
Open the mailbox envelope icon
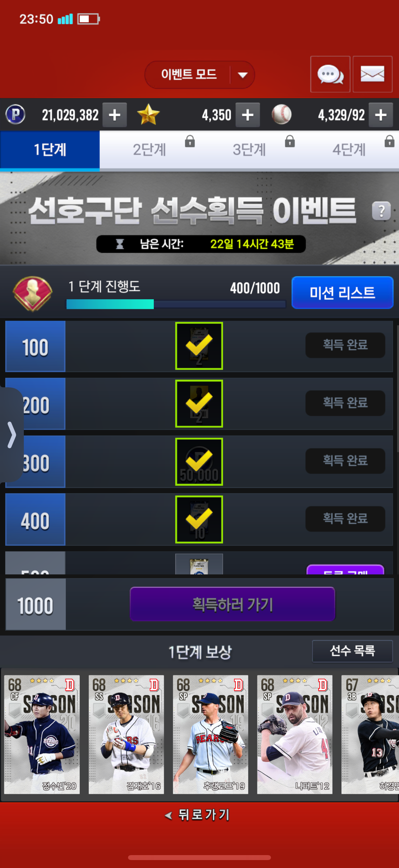coord(373,74)
